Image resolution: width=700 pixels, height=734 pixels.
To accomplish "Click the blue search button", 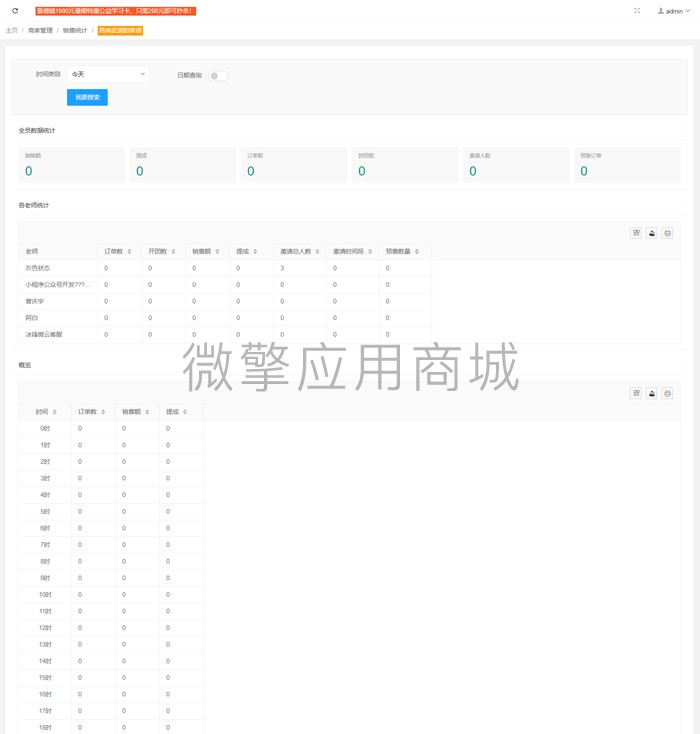I will [87, 97].
